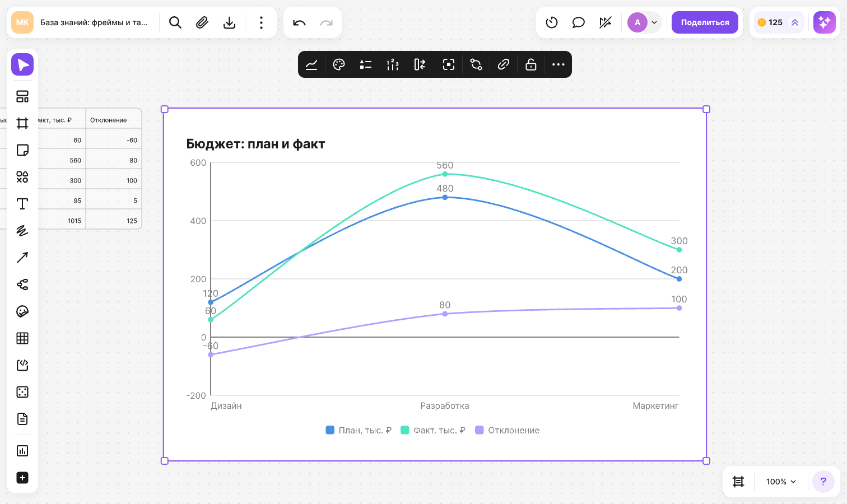
Task: Open the board options kebab menu
Action: [x=261, y=22]
